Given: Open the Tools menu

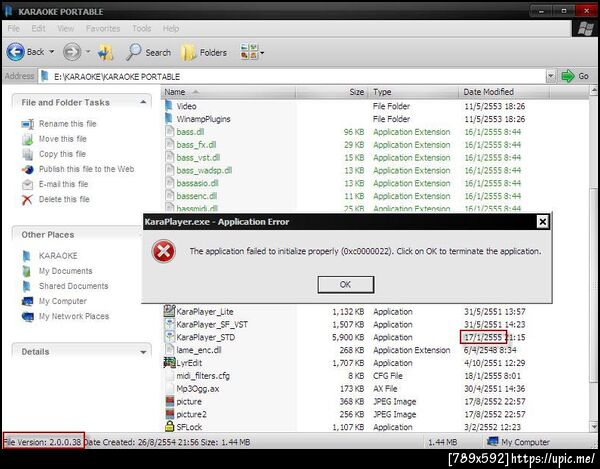Looking at the screenshot, I should tap(142, 28).
